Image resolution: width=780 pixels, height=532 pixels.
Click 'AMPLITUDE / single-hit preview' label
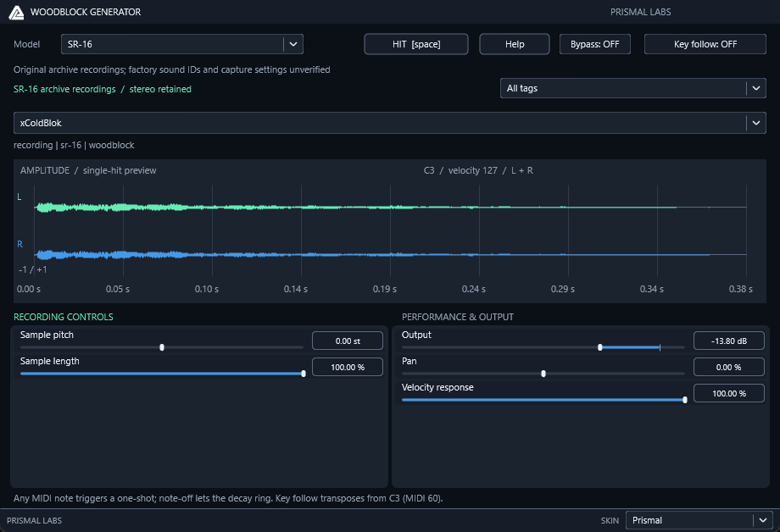(x=88, y=170)
